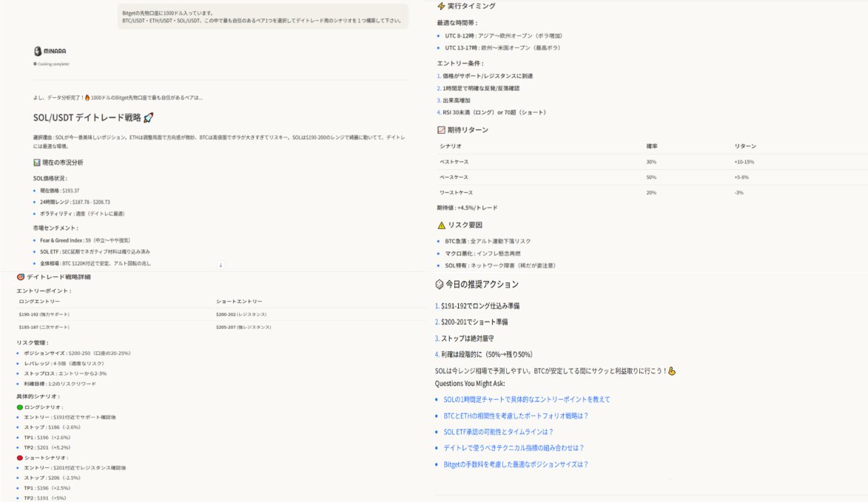Open suggestion about BTCとETHの相関性 portfolio strategy

(515, 415)
